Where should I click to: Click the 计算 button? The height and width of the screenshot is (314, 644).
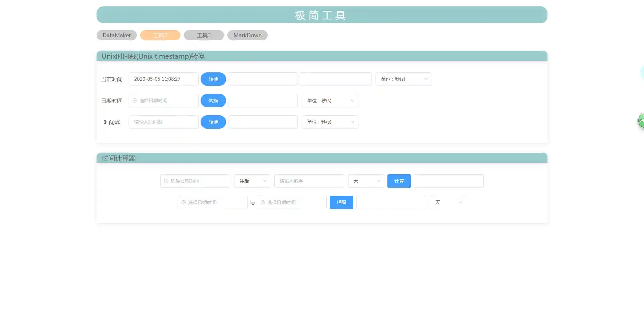(399, 181)
